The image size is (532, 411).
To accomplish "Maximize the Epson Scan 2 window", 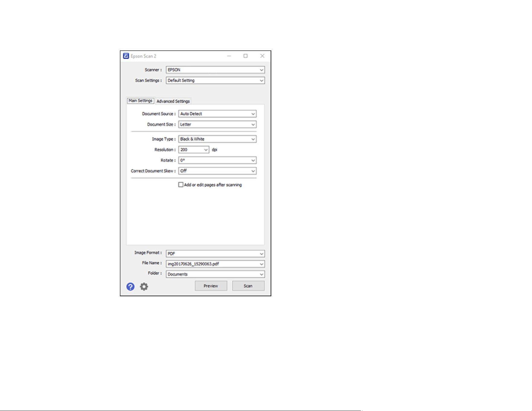I will point(246,56).
